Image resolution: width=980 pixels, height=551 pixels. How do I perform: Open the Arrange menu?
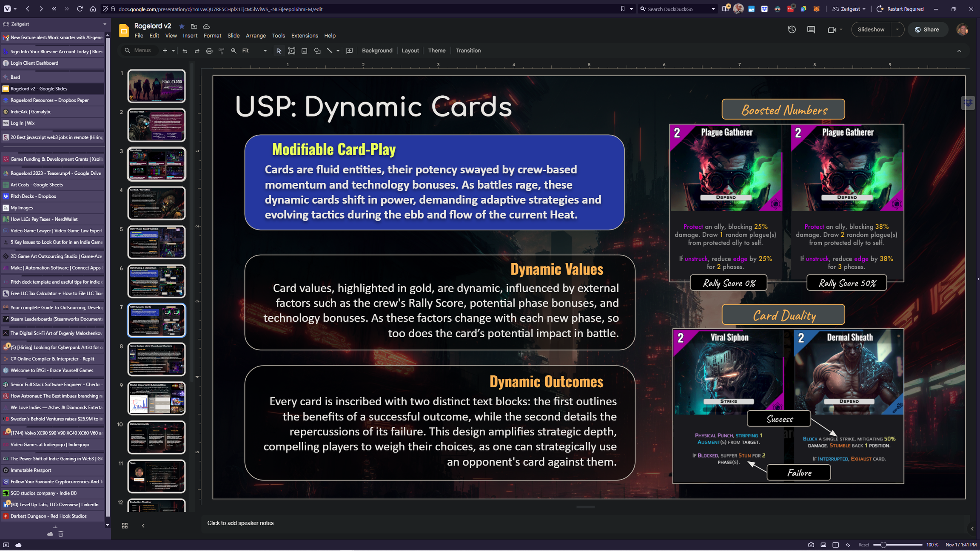(256, 36)
